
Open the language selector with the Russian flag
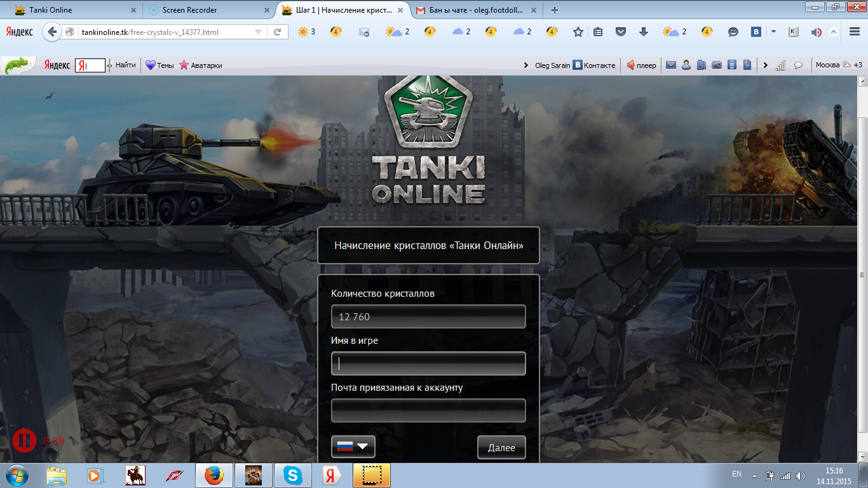click(353, 447)
